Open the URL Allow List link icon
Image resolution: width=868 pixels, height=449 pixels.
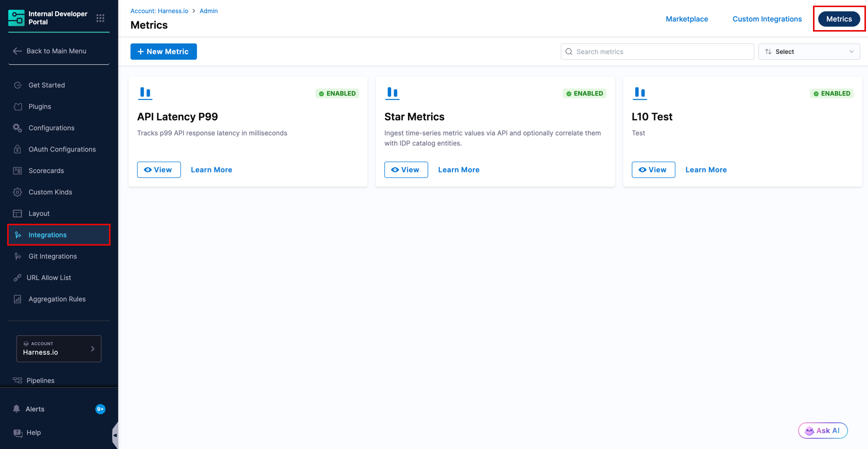pos(17,278)
